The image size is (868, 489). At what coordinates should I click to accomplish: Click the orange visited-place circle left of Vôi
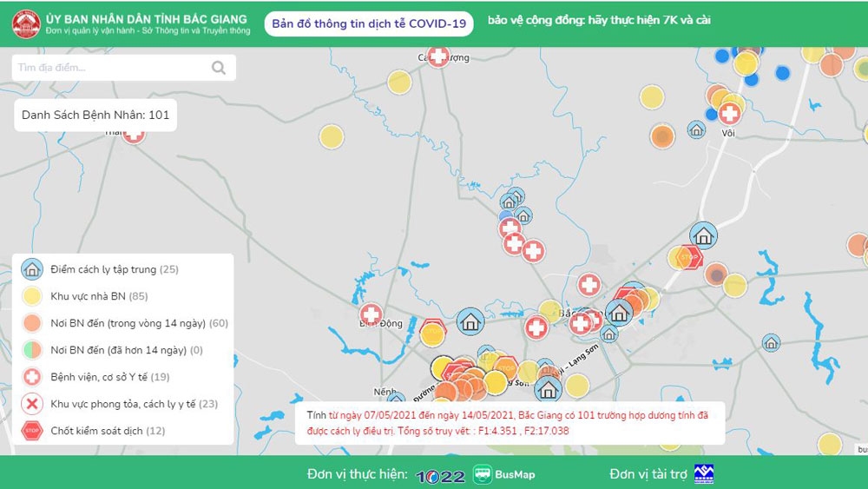(x=662, y=135)
